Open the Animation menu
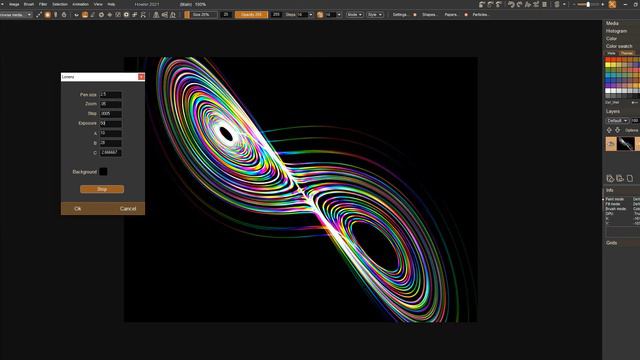Screen dimensions: 640x360 (80, 4)
